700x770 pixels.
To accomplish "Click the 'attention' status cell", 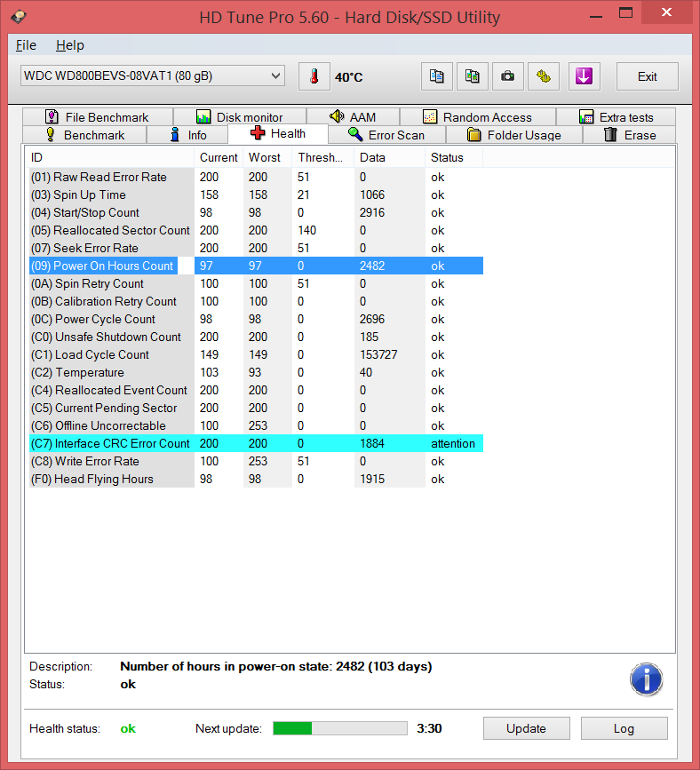I will pyautogui.click(x=453, y=443).
